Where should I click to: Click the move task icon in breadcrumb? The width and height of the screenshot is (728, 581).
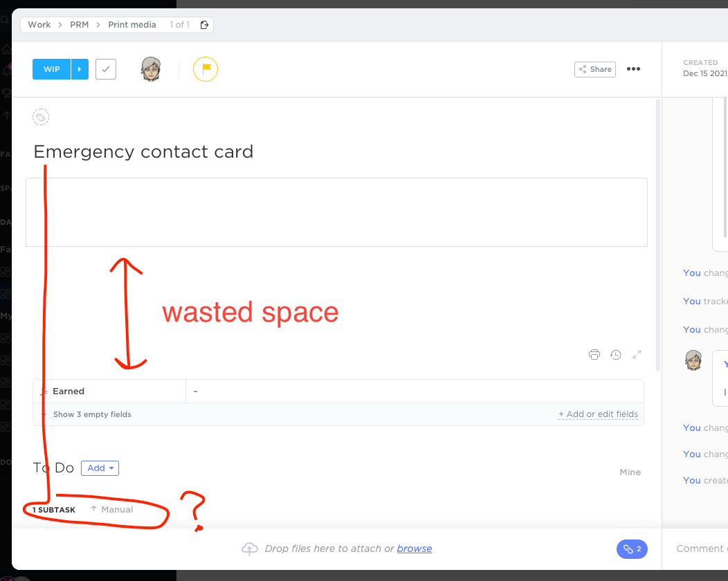204,25
